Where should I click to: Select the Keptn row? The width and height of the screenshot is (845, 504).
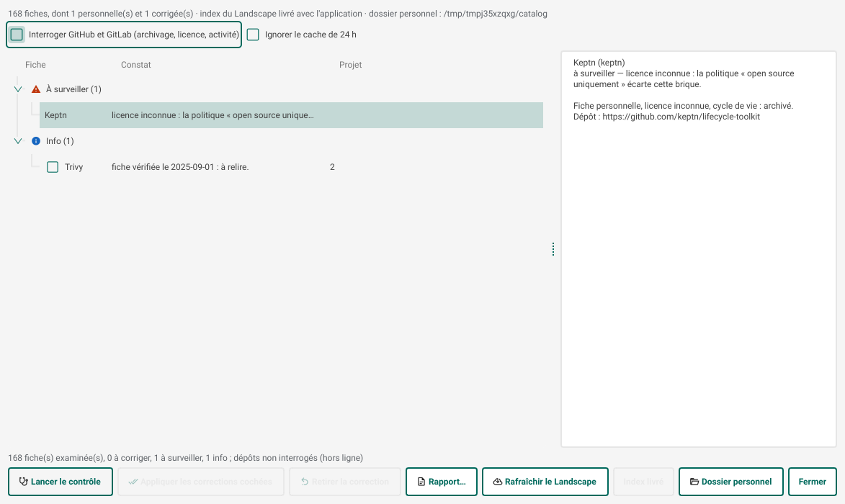tap(291, 115)
